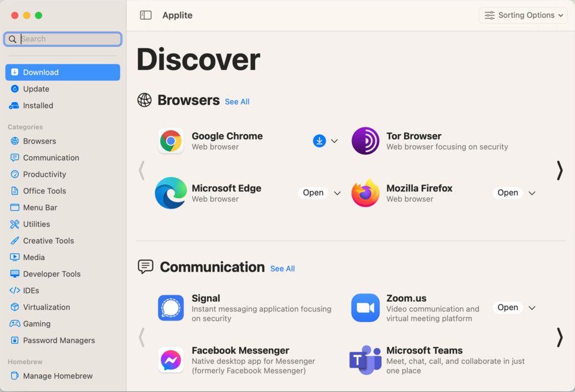Screen dimensions: 575x392
Task: Open Microsoft Edge with its Open button
Action: point(313,193)
